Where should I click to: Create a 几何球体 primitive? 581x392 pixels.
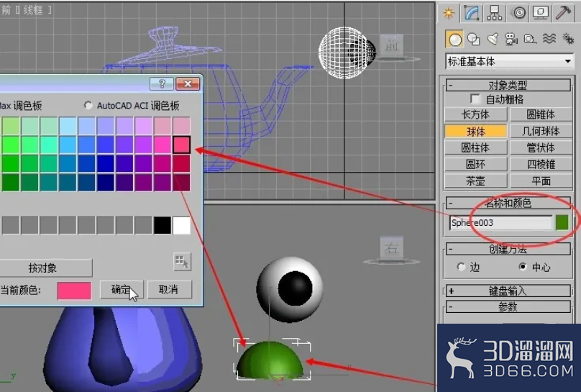point(541,131)
